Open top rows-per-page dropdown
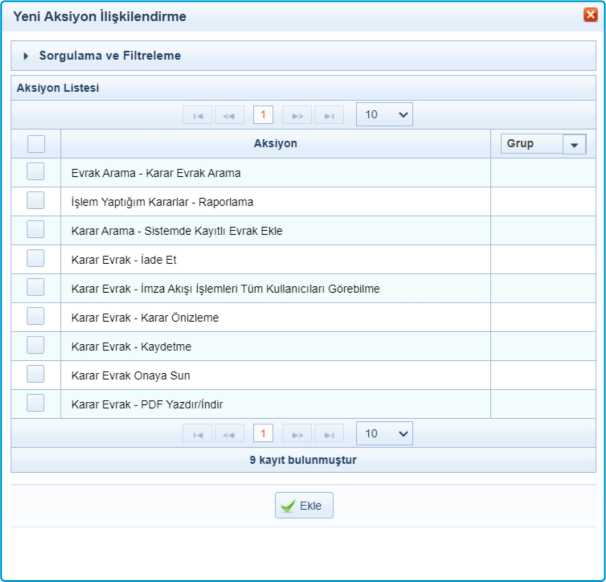The image size is (606, 582). (384, 115)
